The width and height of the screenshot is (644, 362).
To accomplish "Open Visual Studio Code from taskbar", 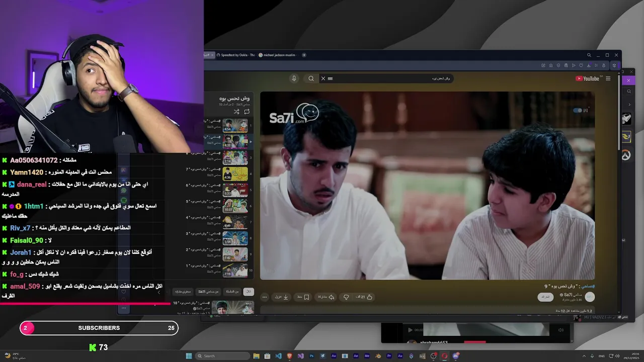I will coord(278,356).
